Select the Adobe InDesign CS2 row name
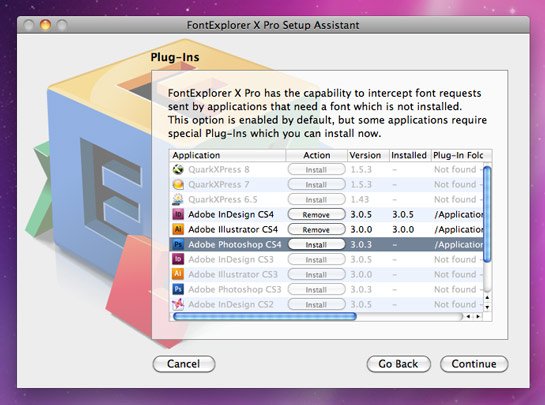This screenshot has height=405, width=545. [231, 304]
